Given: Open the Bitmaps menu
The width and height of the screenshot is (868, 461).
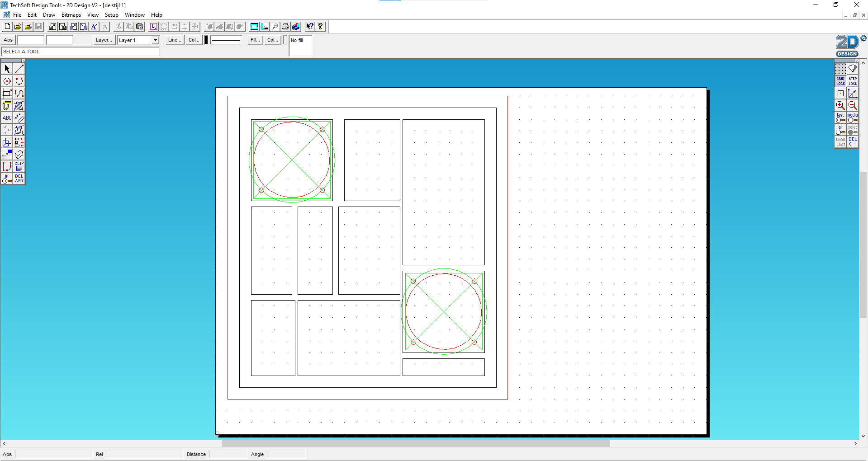Looking at the screenshot, I should click(x=71, y=15).
